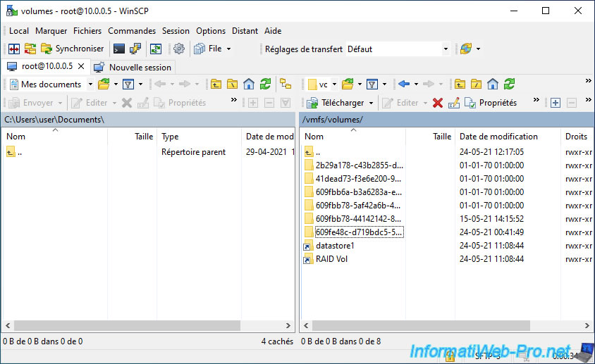Open Réglages de transfert Défaut dropdown
Viewport: 595px width, 364px height.
pos(446,49)
